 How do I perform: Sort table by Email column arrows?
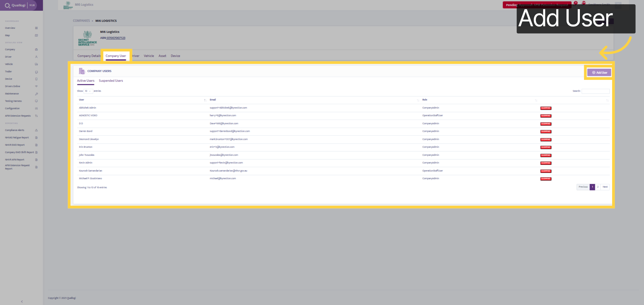point(418,100)
